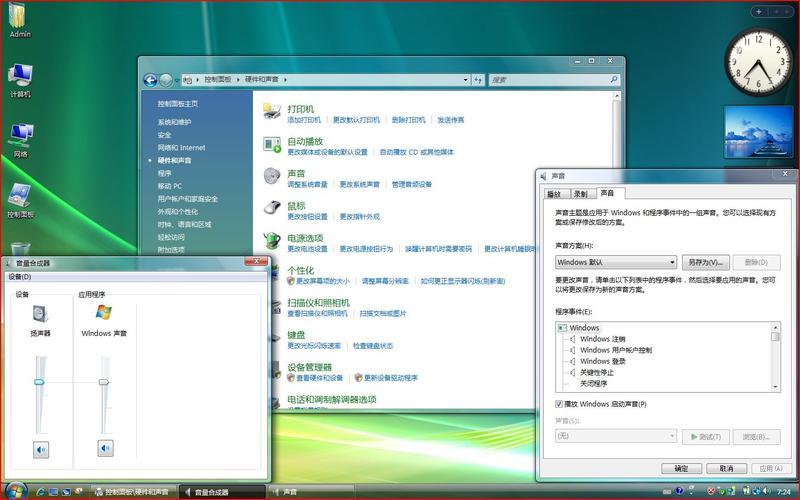
Task: Click the 程序事件 list scrollbar down arrow
Action: (x=776, y=387)
